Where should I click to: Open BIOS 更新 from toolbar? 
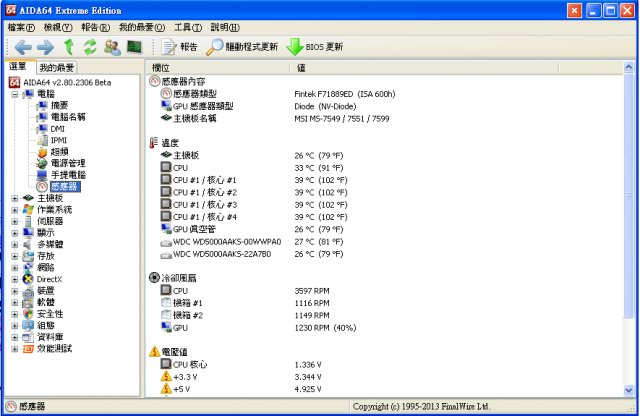click(x=315, y=47)
